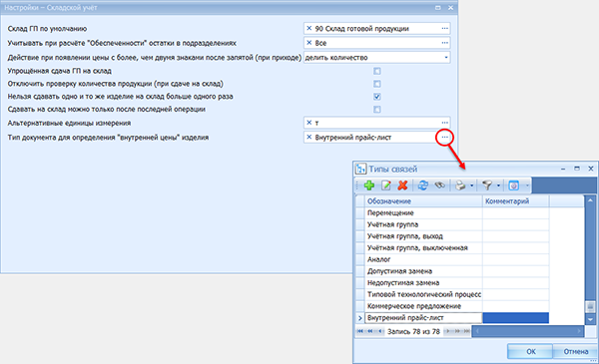Click the Внутренний прайс-лист settings field

(376, 137)
